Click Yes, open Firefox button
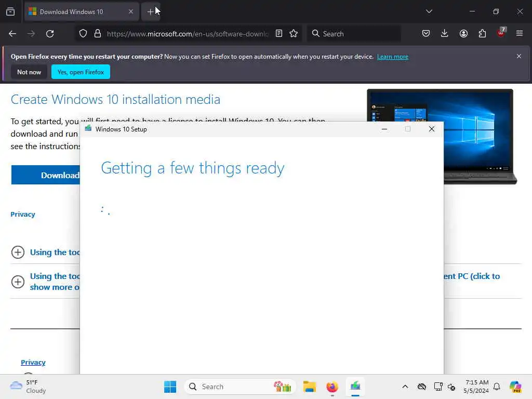Screen dimensions: 532x399 pos(81,72)
